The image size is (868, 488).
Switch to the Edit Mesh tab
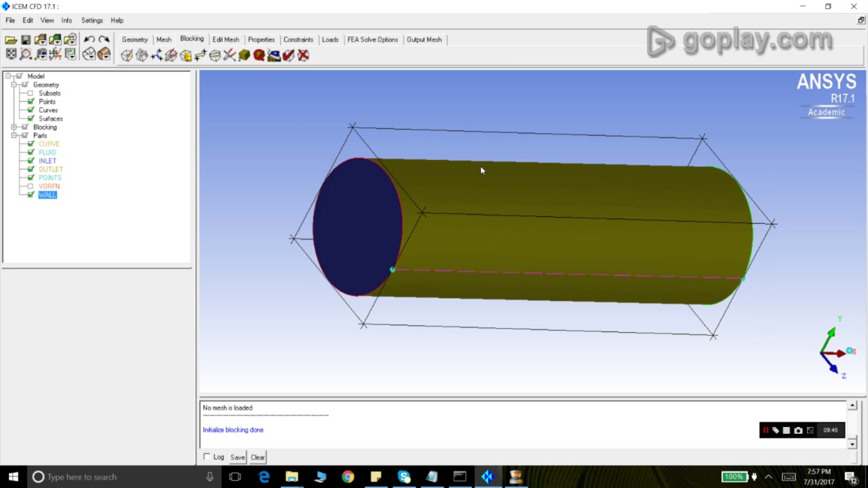point(226,39)
